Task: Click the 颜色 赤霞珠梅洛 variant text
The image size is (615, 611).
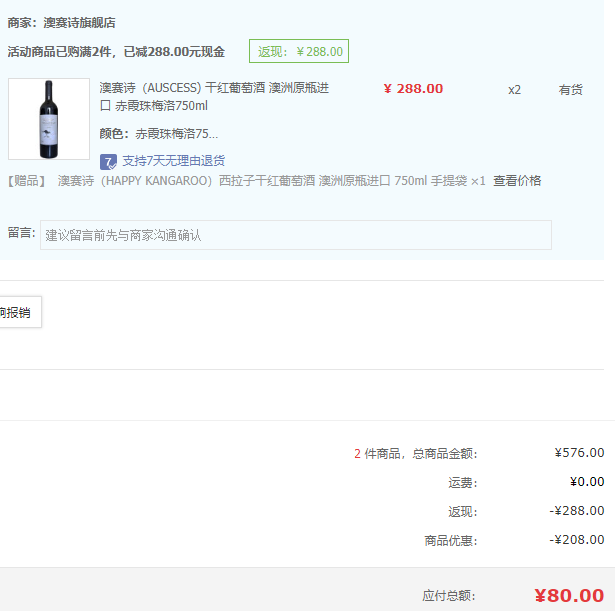Action: coord(158,134)
